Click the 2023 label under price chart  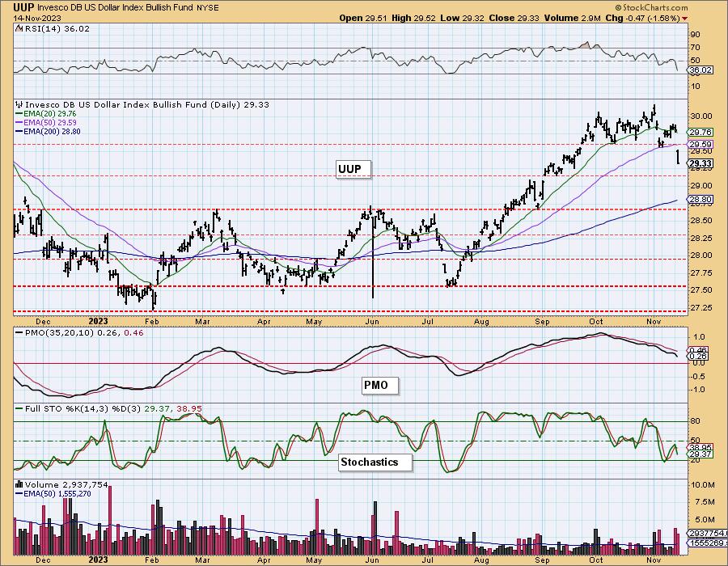tap(98, 321)
